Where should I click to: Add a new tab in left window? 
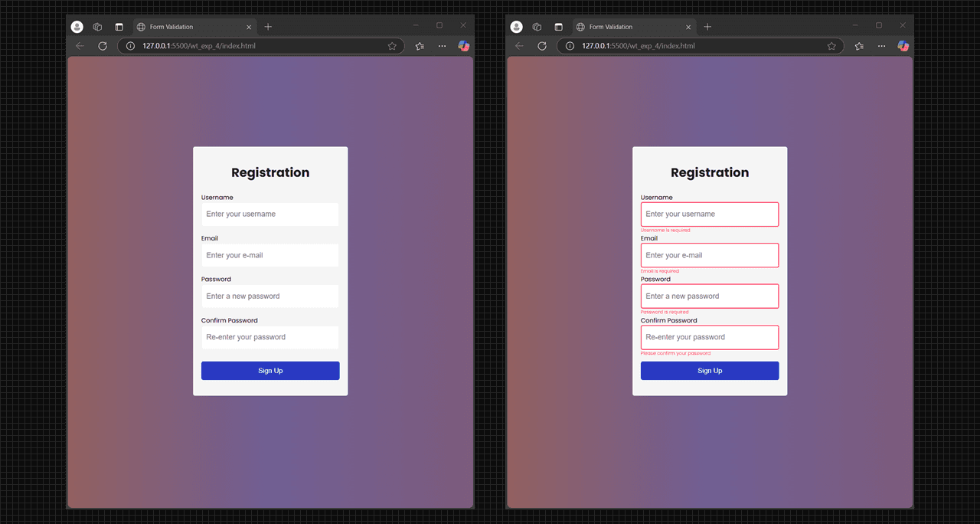(x=268, y=27)
